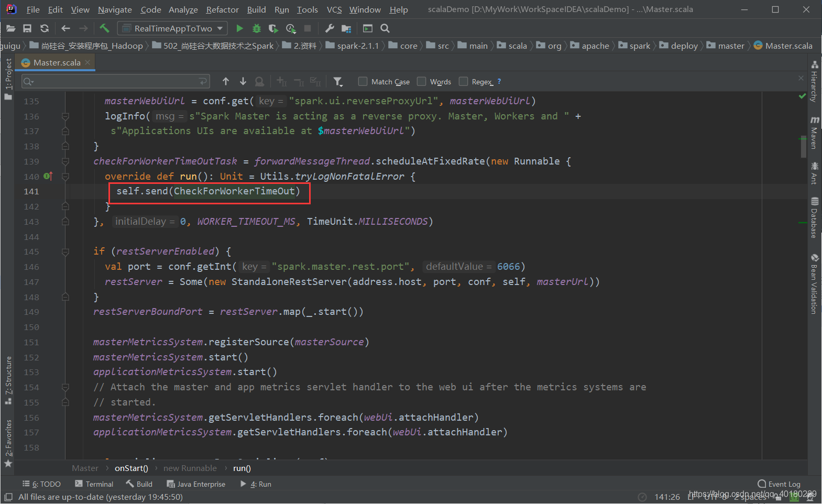Open the File menu
This screenshot has width=822, height=504.
33,9
